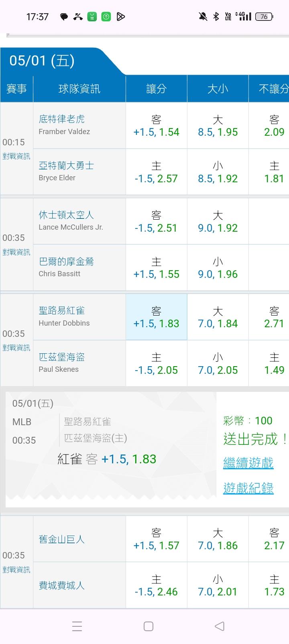The height and width of the screenshot is (644, 289).
Task: Expand 對戰資訊 for Astros vs Orioles
Action: [16, 252]
